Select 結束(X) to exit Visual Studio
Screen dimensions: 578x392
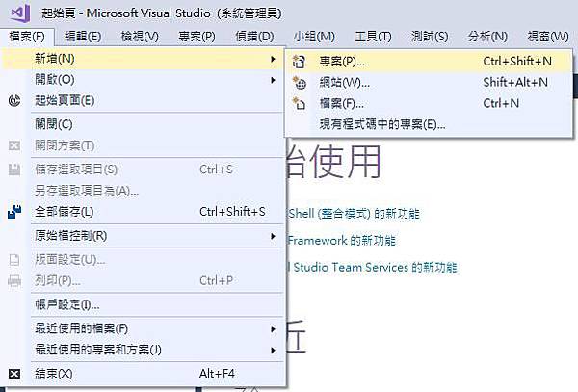pyautogui.click(x=143, y=374)
